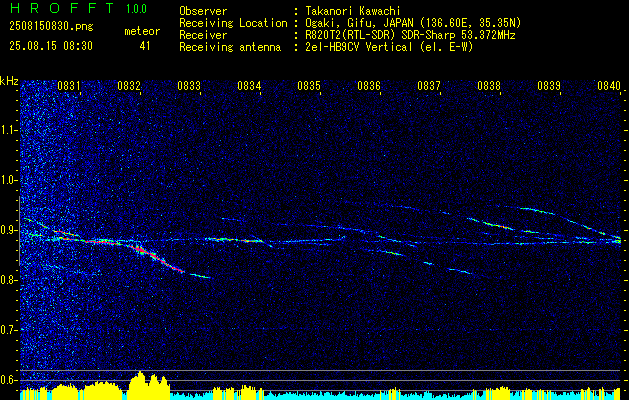The height and width of the screenshot is (400, 629).
Task: Click the Receiving antenna label
Action: [x=230, y=47]
